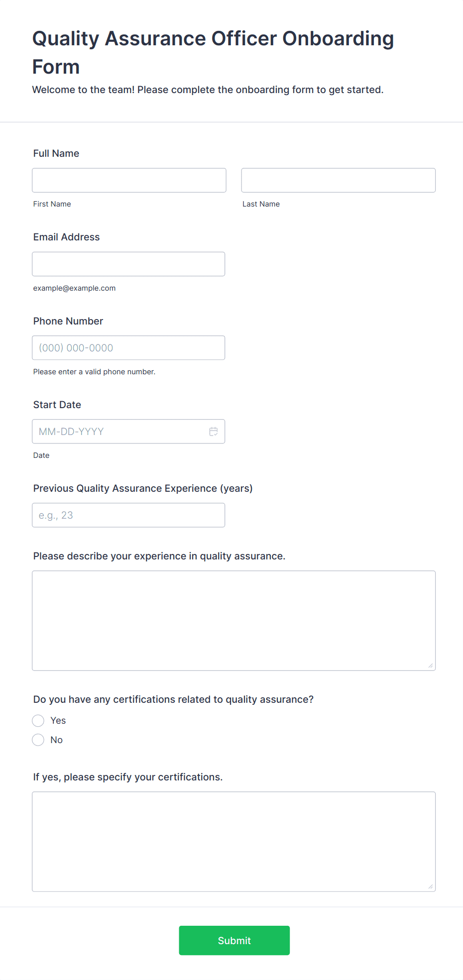Screen dimensions: 463x980
Task: Click the Phone Number label
Action: pyautogui.click(x=68, y=321)
